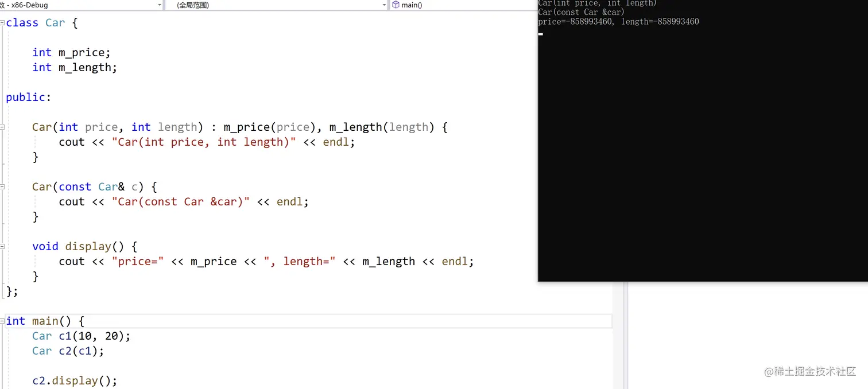Click the 'public:' access specifier

[x=29, y=98]
